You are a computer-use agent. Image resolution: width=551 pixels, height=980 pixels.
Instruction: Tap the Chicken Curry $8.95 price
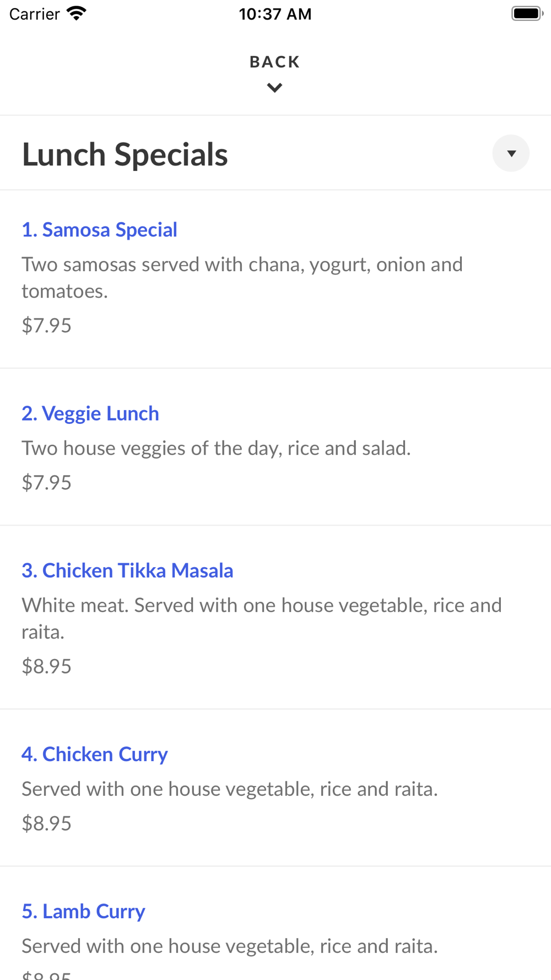tap(47, 823)
